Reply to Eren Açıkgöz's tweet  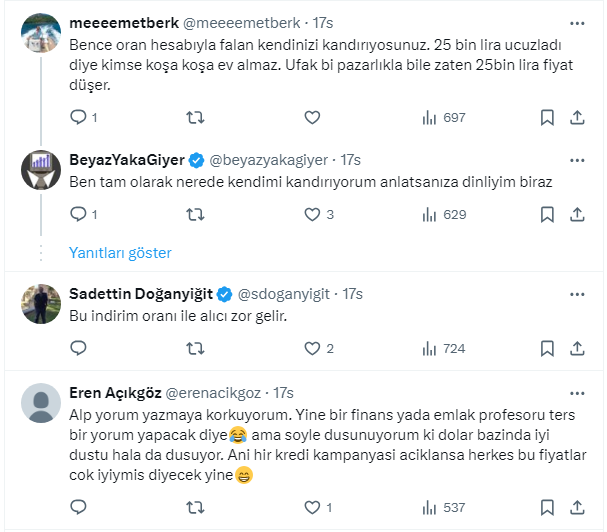click(x=79, y=505)
